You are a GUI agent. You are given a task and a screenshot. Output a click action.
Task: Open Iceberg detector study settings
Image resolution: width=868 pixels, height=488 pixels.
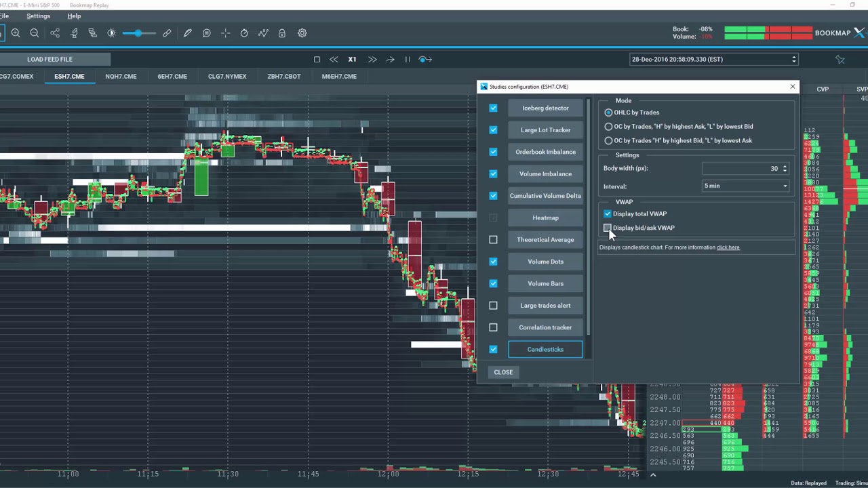click(545, 108)
